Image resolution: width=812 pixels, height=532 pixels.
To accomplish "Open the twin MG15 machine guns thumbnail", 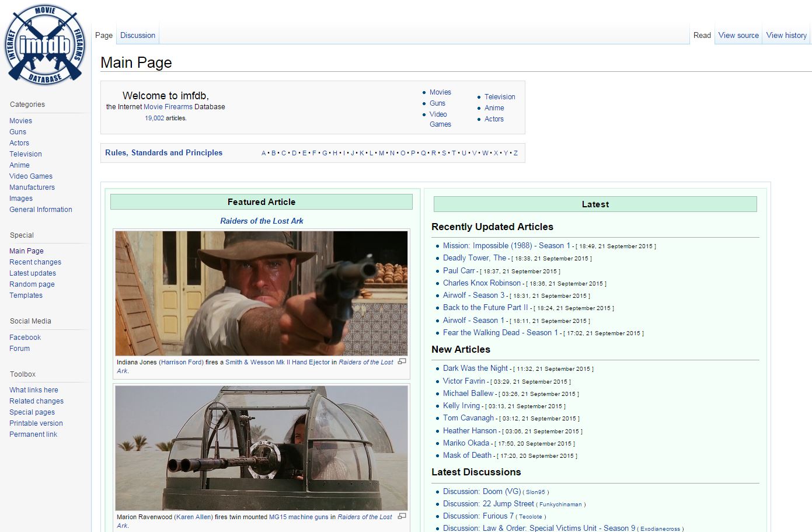I will tap(262, 448).
